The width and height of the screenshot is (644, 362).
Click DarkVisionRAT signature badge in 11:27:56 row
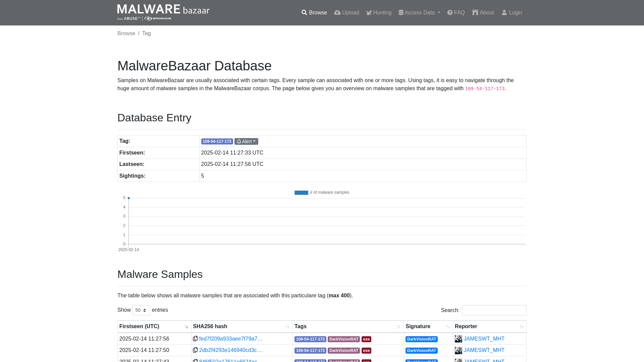tap(422, 339)
